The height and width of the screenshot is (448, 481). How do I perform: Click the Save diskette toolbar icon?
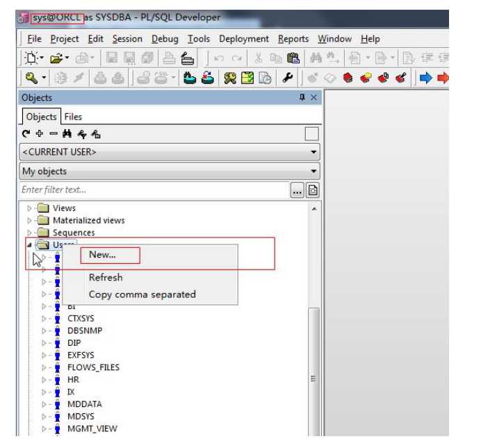coord(112,58)
